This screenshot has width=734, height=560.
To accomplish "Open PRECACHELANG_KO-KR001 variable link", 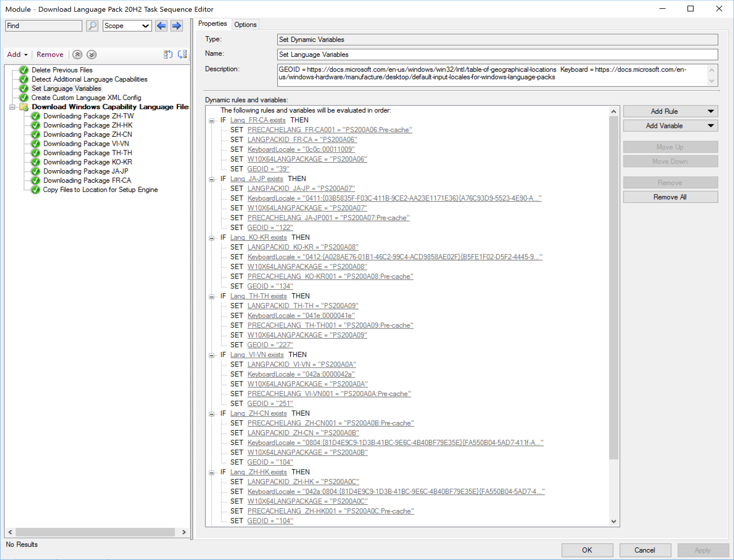I will (x=330, y=276).
